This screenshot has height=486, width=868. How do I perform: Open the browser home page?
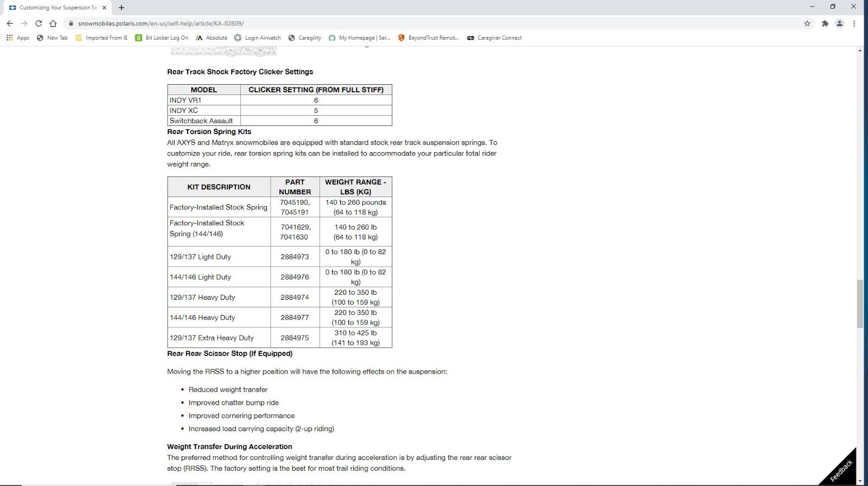(53, 23)
